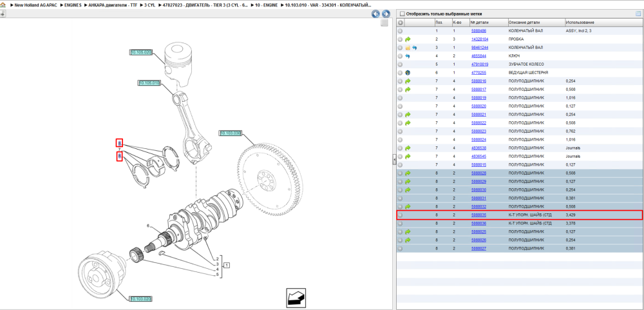Open part number link 5088486
644x310 pixels.
[x=478, y=31]
